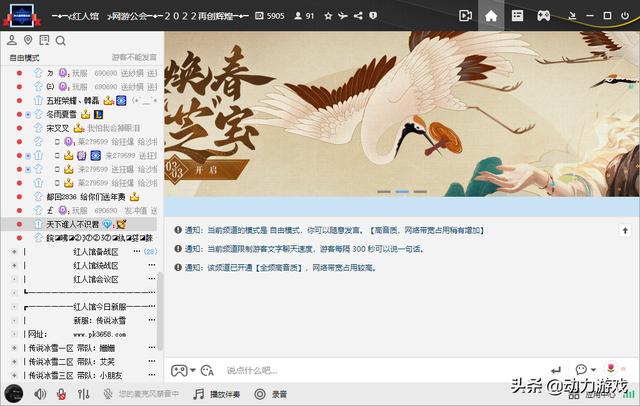Screen dimensions: 640x406
Task: Select user 都回2836 给你们送年贵
Action: pos(86,197)
